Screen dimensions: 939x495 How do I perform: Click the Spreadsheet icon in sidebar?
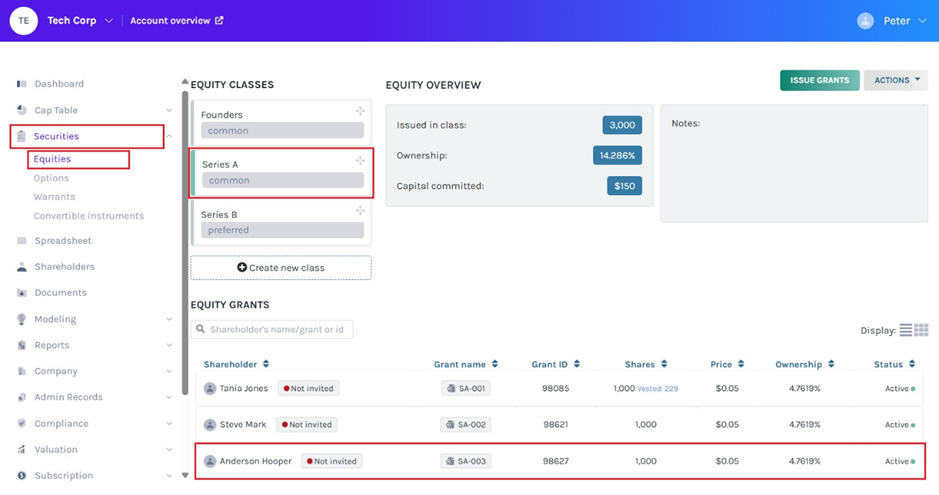pos(22,241)
